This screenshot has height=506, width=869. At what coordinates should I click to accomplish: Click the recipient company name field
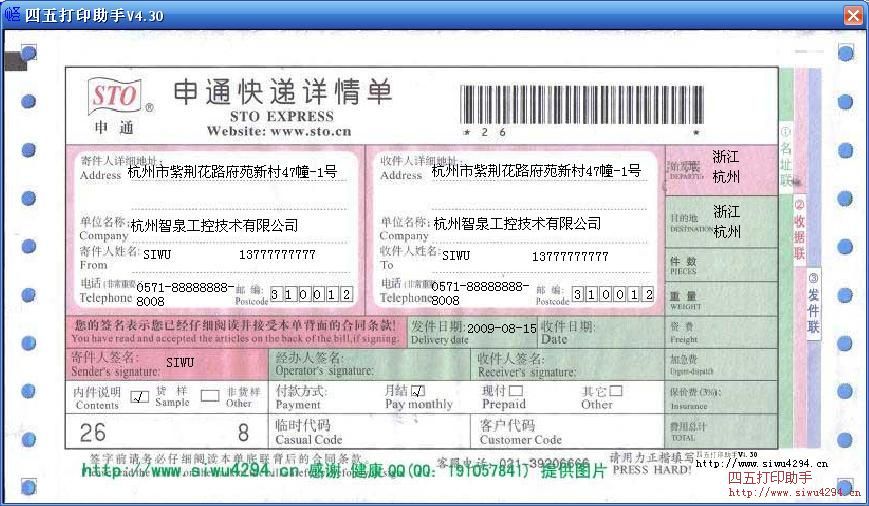coord(517,224)
